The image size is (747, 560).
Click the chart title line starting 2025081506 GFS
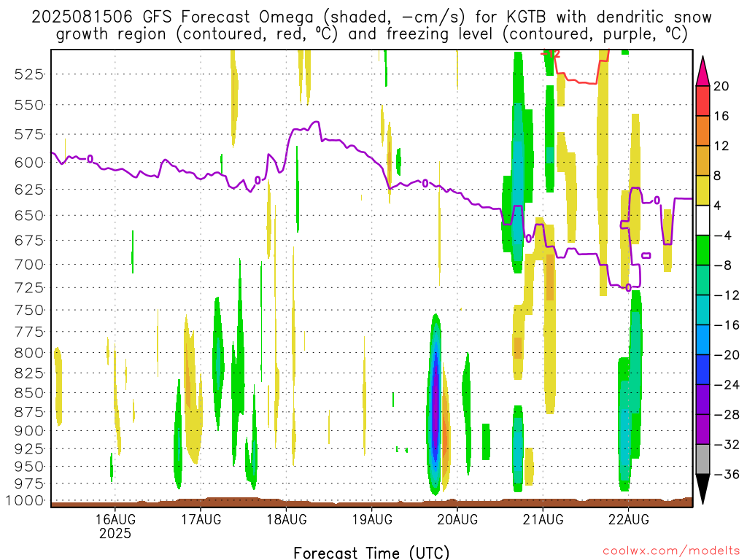point(371,17)
